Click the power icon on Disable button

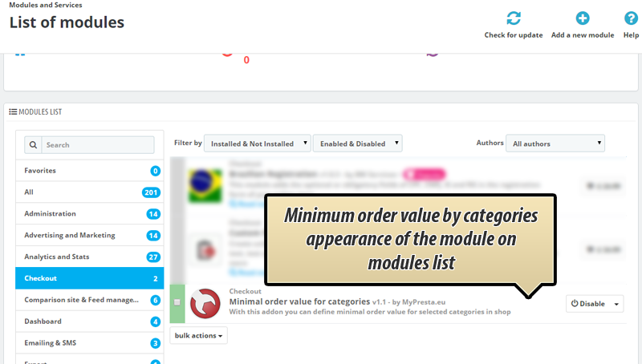(x=575, y=304)
